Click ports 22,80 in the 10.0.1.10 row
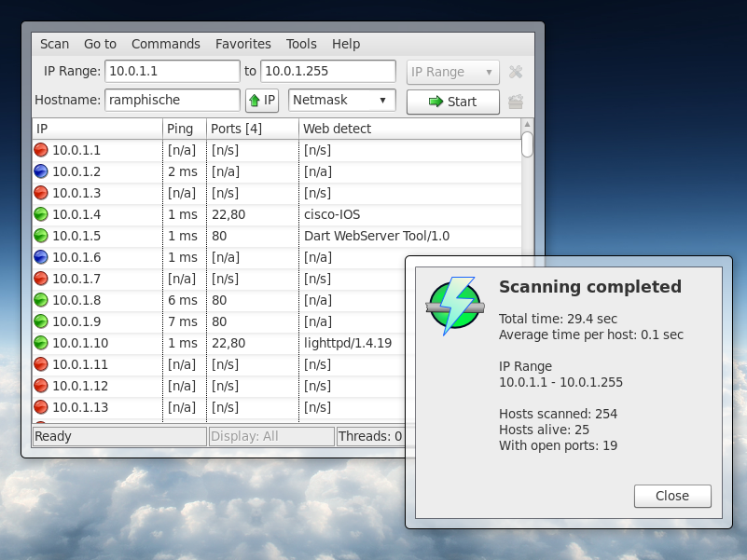 click(x=228, y=343)
